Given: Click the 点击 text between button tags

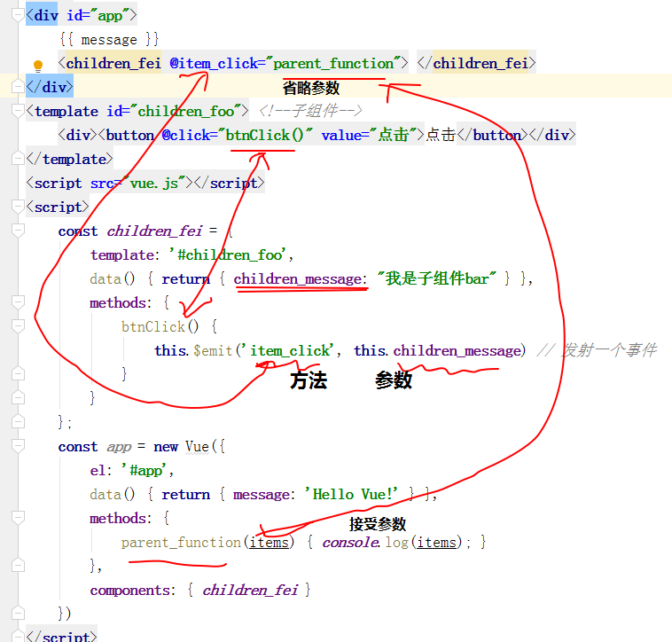Looking at the screenshot, I should pos(440,136).
